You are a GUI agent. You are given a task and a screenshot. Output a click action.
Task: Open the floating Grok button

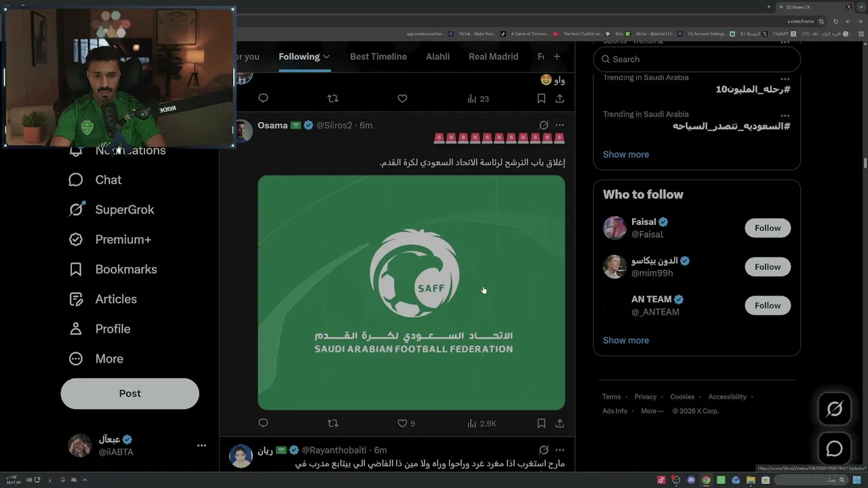point(834,409)
